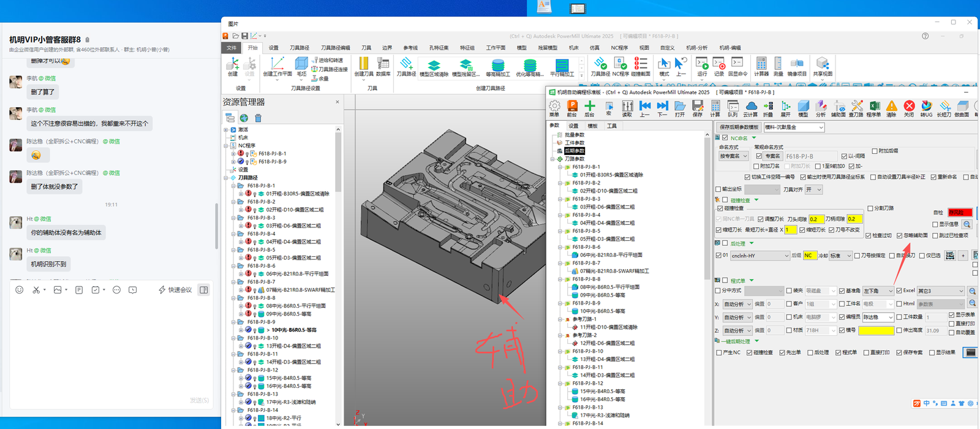The image size is (980, 429).
Task: Open 文件 menu in PowerMill
Action: click(x=232, y=48)
